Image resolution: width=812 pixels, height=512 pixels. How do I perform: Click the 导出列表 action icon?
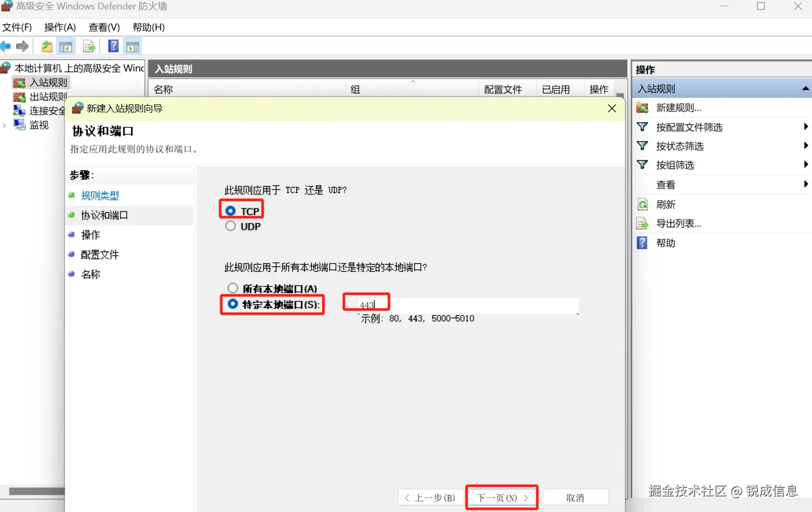(x=642, y=223)
